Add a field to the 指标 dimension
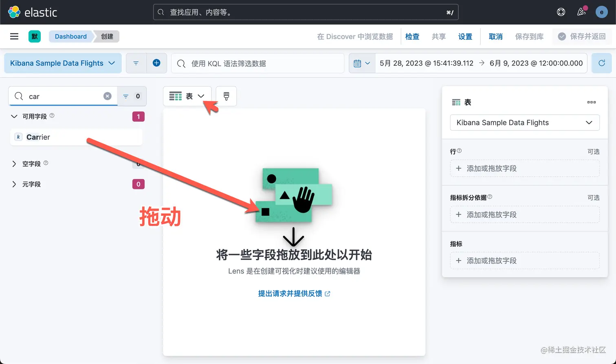 (x=525, y=261)
